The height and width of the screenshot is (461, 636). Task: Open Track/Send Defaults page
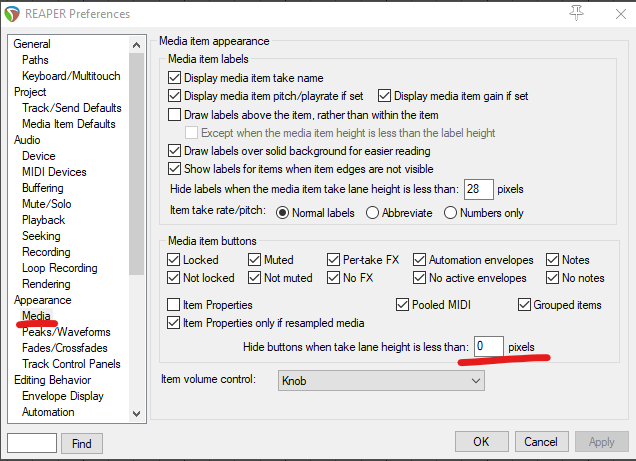(x=72, y=108)
